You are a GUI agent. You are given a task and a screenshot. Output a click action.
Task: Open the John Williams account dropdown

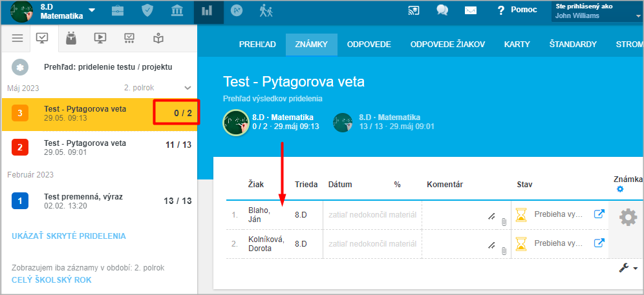tap(596, 12)
